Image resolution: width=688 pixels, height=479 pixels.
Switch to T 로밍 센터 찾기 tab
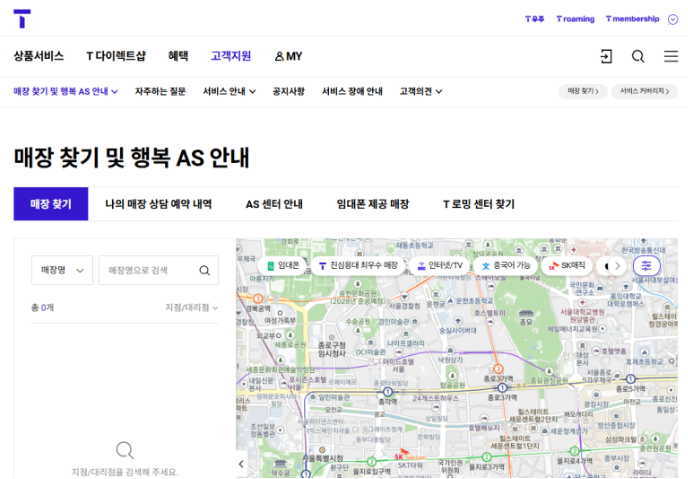[x=479, y=204]
